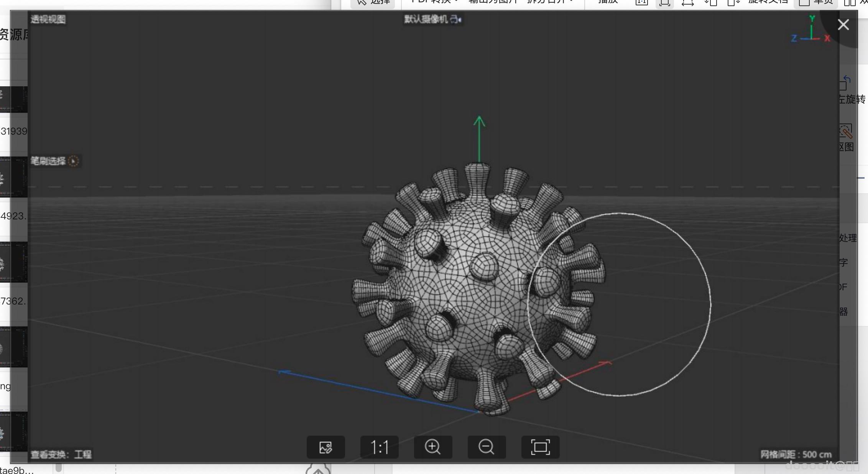Image resolution: width=868 pixels, height=474 pixels.
Task: Click the 处理 label on right panel
Action: [x=848, y=238]
